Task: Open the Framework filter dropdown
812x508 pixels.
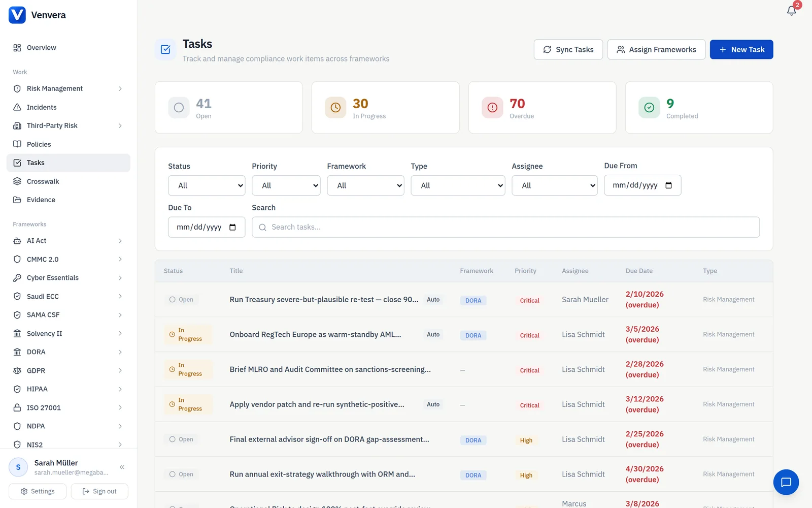Action: click(x=365, y=185)
